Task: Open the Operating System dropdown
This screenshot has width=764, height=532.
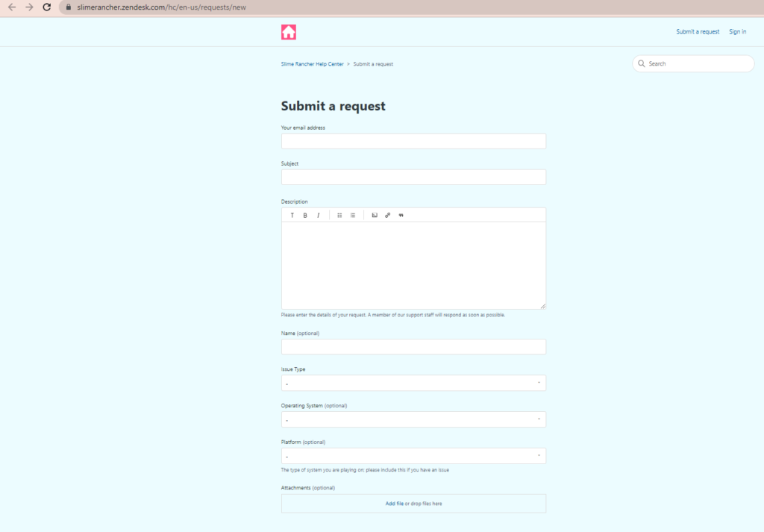Action: tap(413, 419)
